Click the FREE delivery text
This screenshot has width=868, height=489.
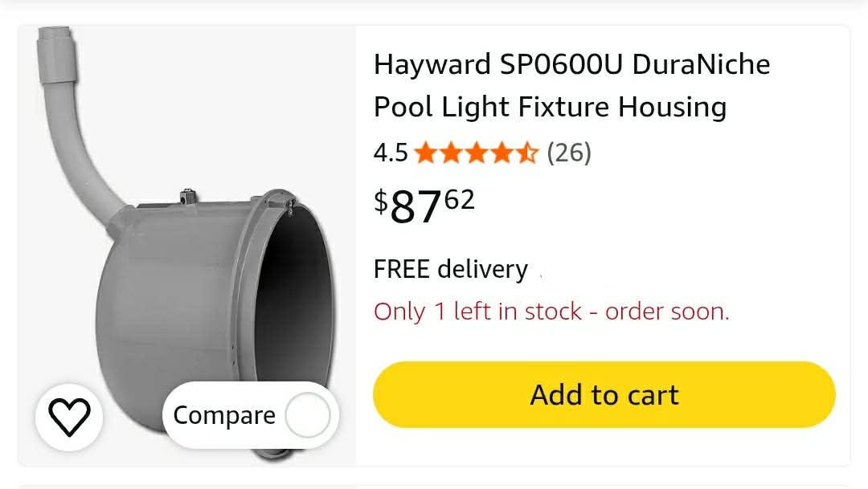tap(451, 270)
